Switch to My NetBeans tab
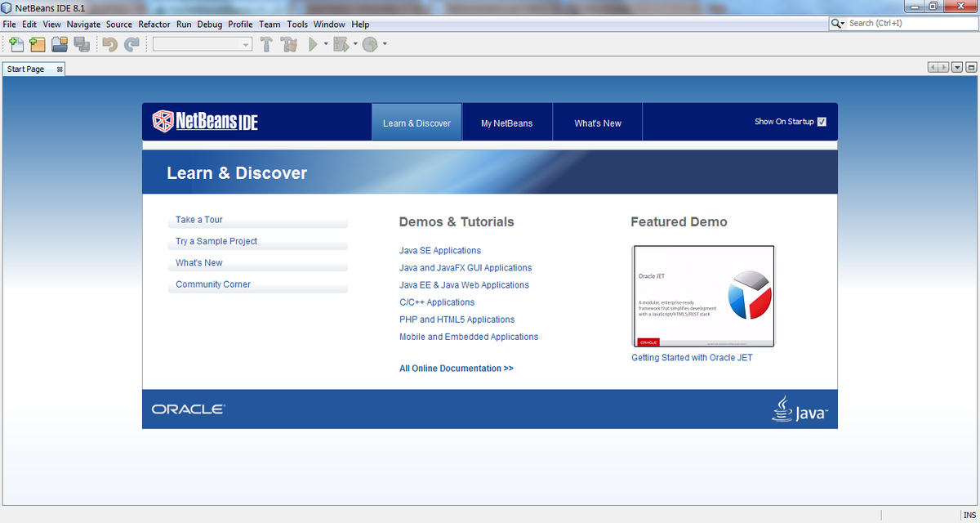Screen dimensions: 980x523 pos(506,122)
